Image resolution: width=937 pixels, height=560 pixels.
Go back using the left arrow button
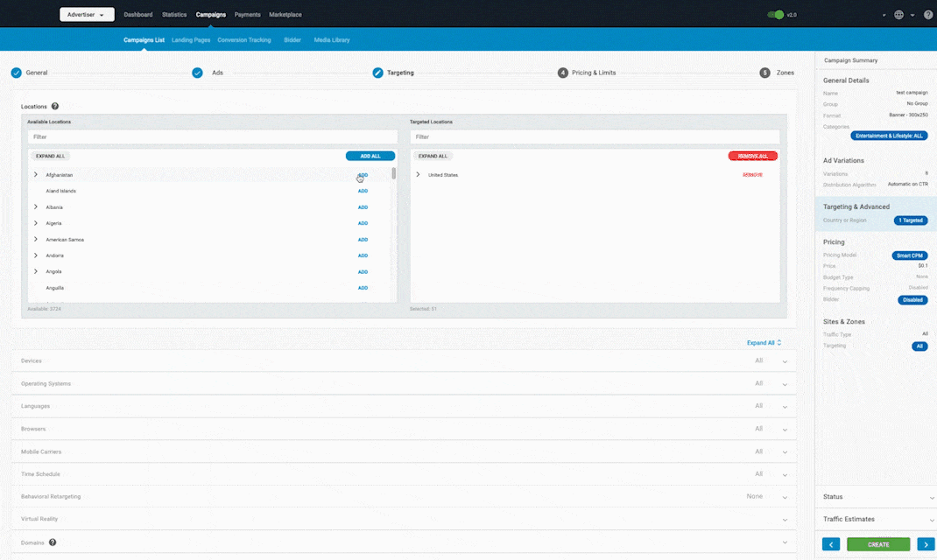[x=831, y=544]
